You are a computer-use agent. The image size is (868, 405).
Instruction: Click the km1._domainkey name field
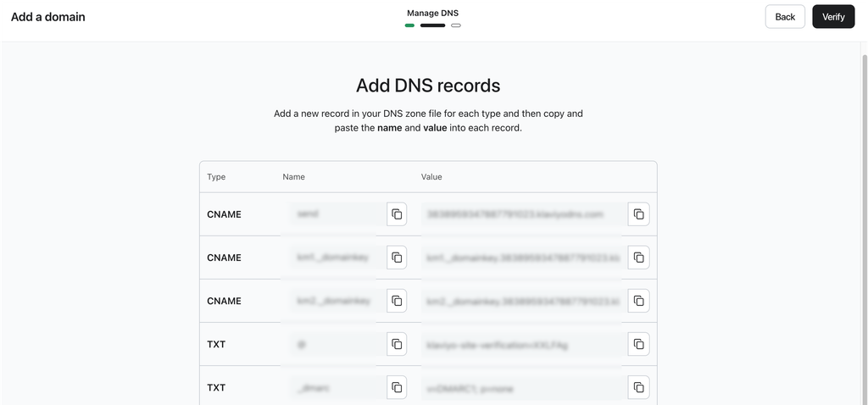point(337,258)
